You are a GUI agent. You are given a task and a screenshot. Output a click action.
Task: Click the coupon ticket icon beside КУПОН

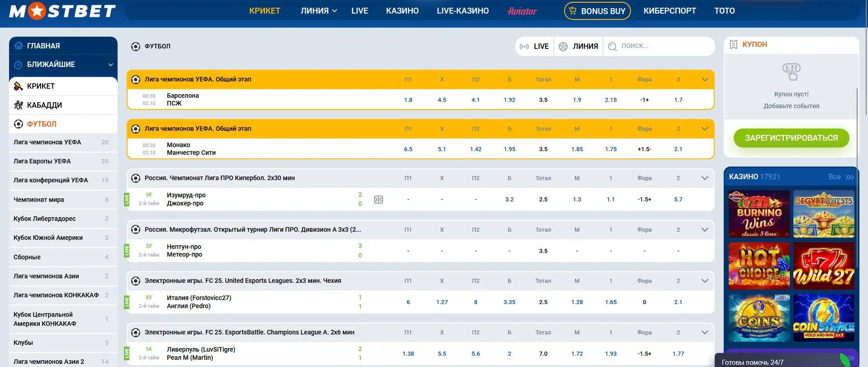click(734, 44)
